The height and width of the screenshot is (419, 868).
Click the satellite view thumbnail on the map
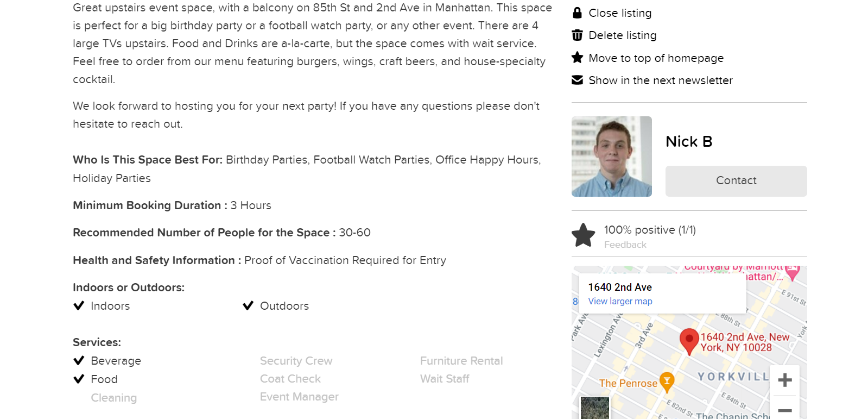point(595,408)
